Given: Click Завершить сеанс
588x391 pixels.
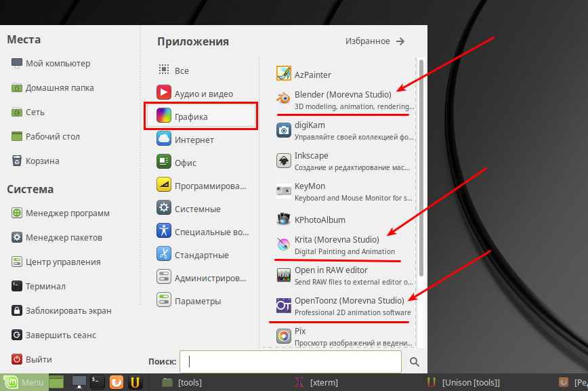Looking at the screenshot, I should point(54,335).
